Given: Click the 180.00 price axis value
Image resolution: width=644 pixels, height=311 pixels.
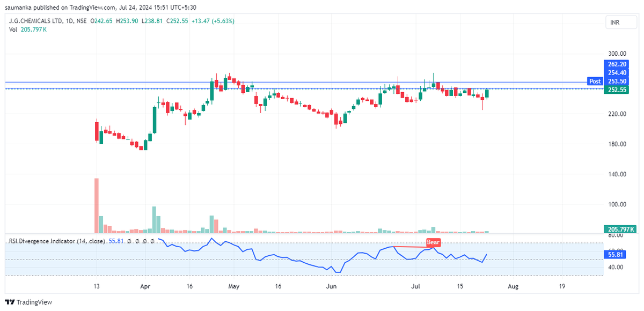Looking at the screenshot, I should click(618, 144).
